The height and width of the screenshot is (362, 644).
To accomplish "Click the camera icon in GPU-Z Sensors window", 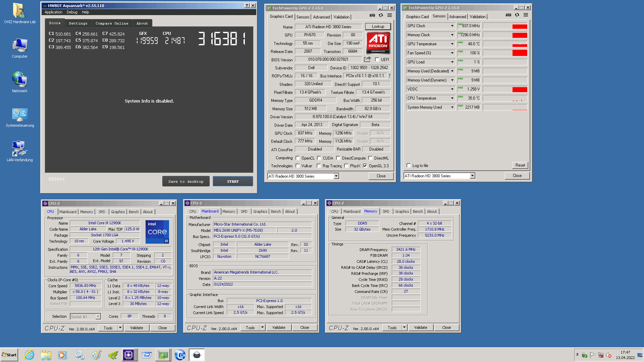I will (508, 15).
